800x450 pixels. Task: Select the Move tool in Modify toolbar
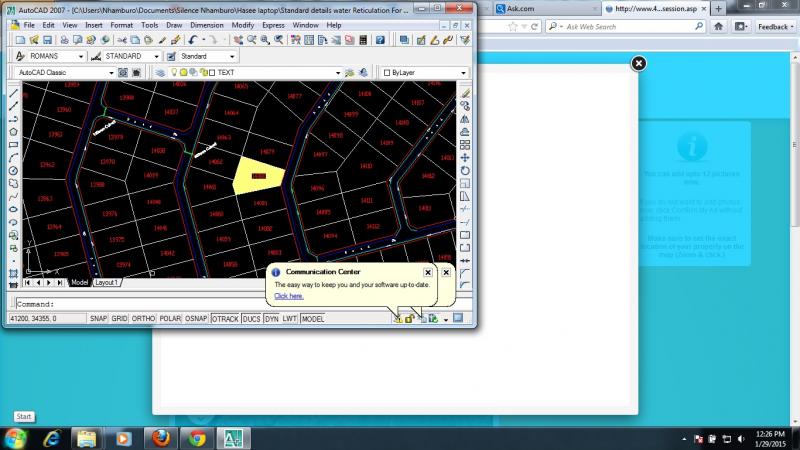[x=465, y=158]
